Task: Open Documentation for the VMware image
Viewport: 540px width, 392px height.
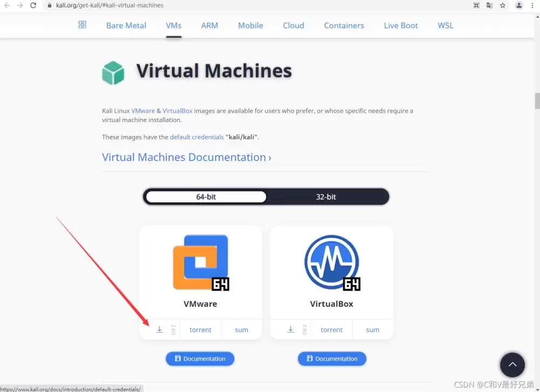Action: (200, 359)
